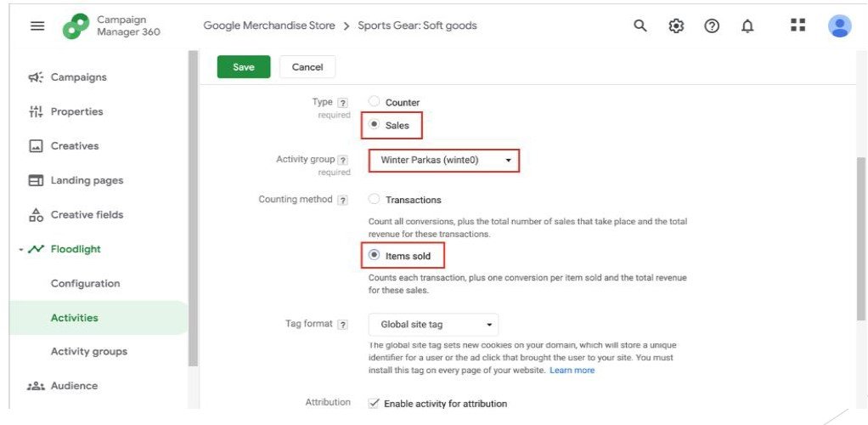Toggle Enable activity for attribution checkbox
The width and height of the screenshot is (868, 425).
375,403
